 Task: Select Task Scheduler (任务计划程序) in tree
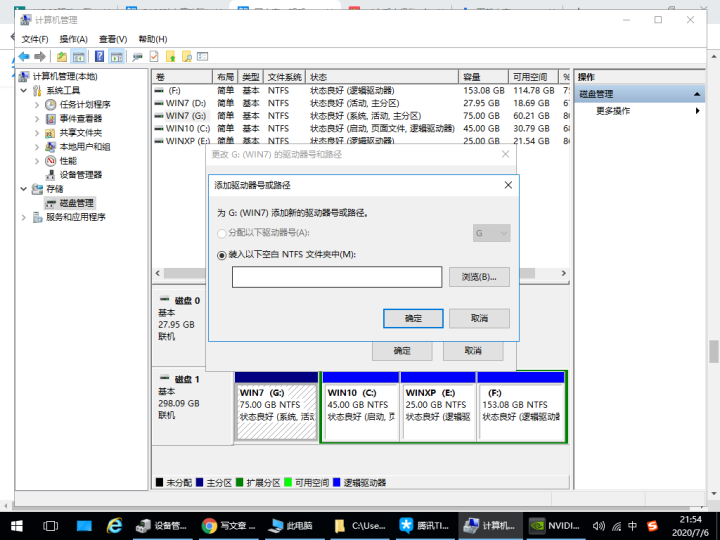pos(85,105)
